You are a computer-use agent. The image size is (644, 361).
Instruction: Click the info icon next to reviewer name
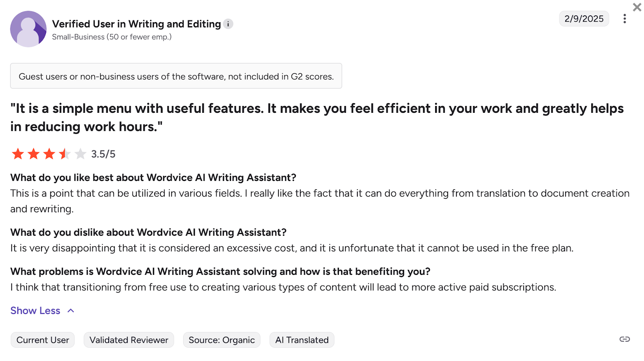pos(229,24)
